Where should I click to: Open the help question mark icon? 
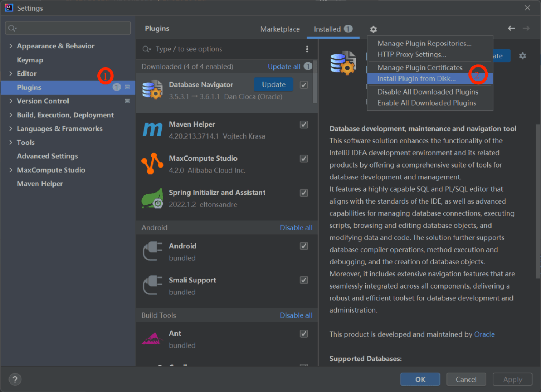click(15, 380)
